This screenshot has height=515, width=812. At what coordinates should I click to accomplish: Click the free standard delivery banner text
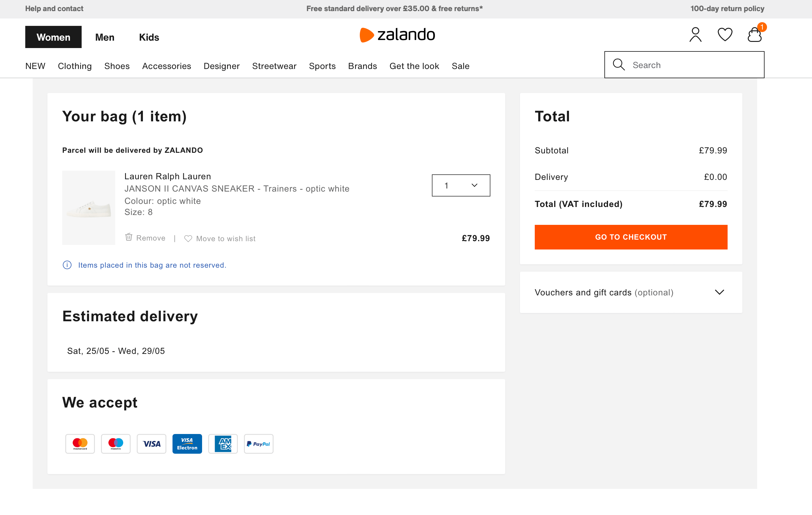click(x=395, y=9)
